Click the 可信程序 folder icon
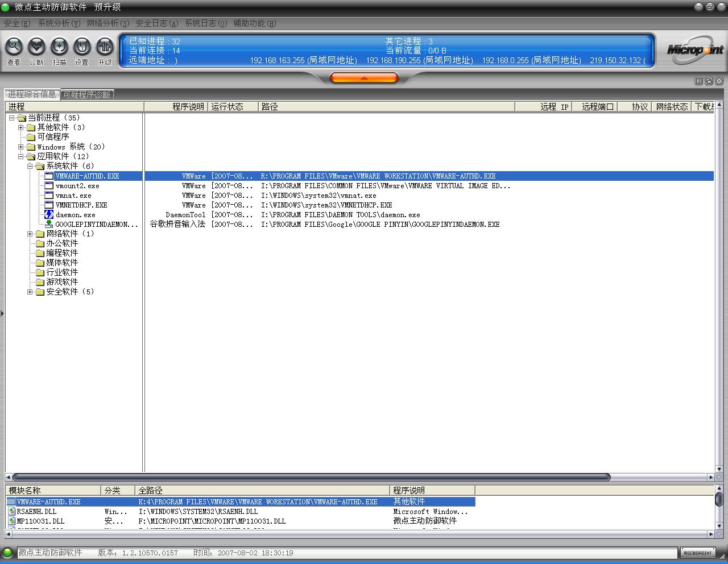This screenshot has width=728, height=564. click(x=31, y=137)
